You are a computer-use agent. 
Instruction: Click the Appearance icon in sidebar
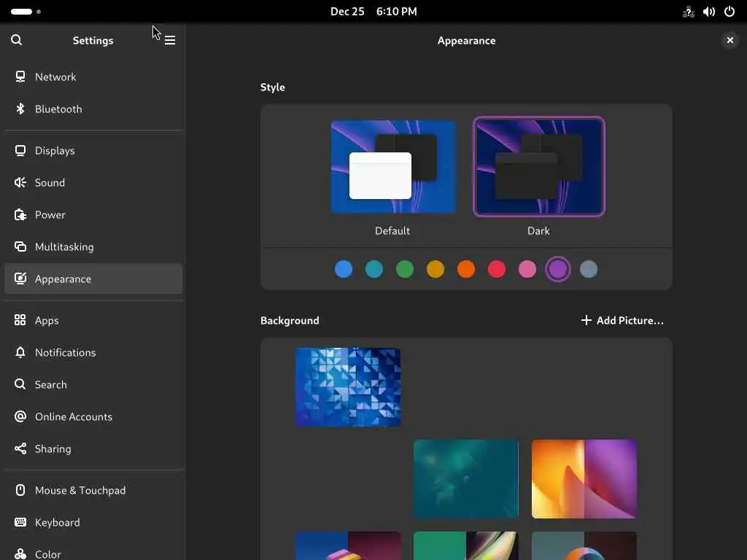(20, 279)
